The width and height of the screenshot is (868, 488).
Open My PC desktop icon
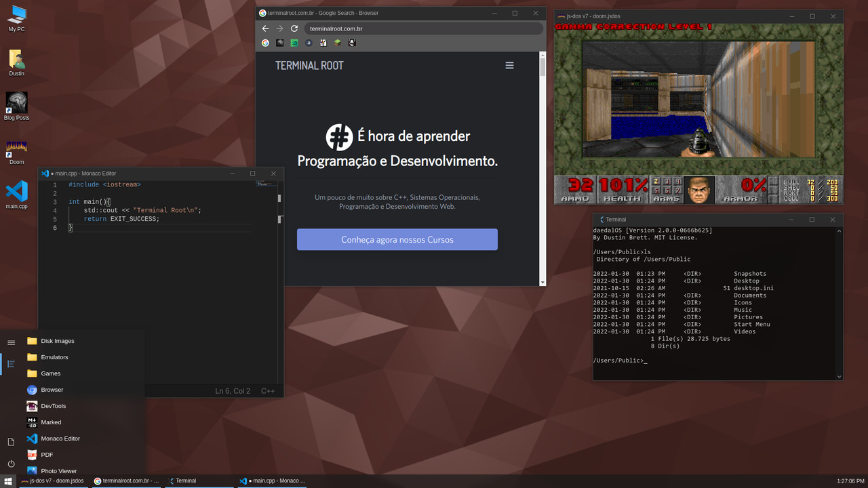pos(16,18)
